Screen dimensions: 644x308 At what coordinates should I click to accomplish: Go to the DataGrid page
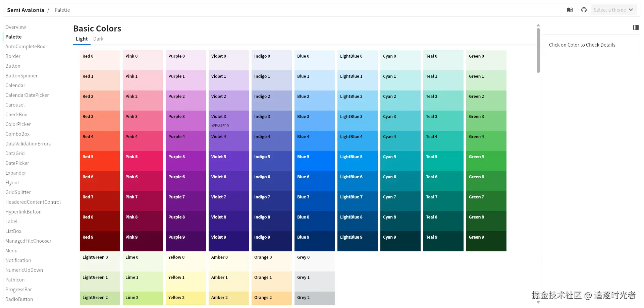tap(15, 153)
